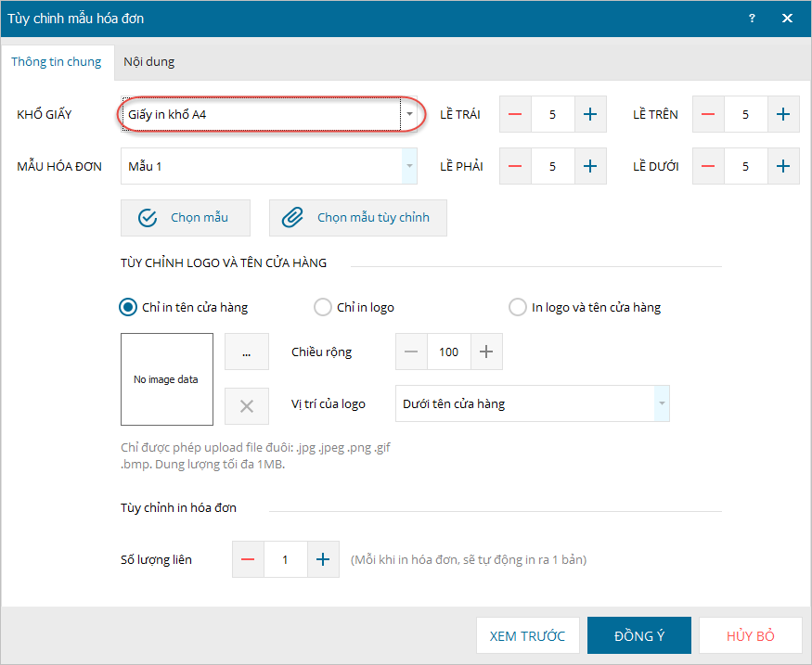
Task: Click the help question mark icon
Action: point(752,18)
